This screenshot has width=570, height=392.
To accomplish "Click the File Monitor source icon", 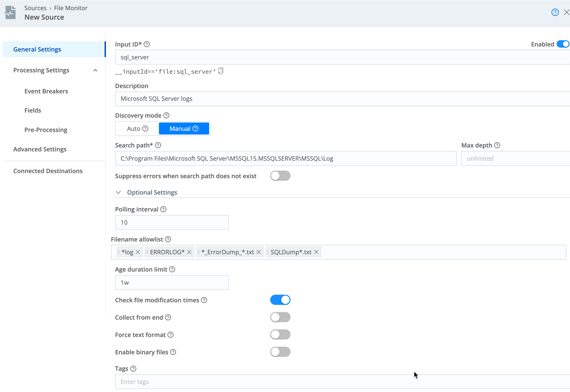I will tap(10, 12).
